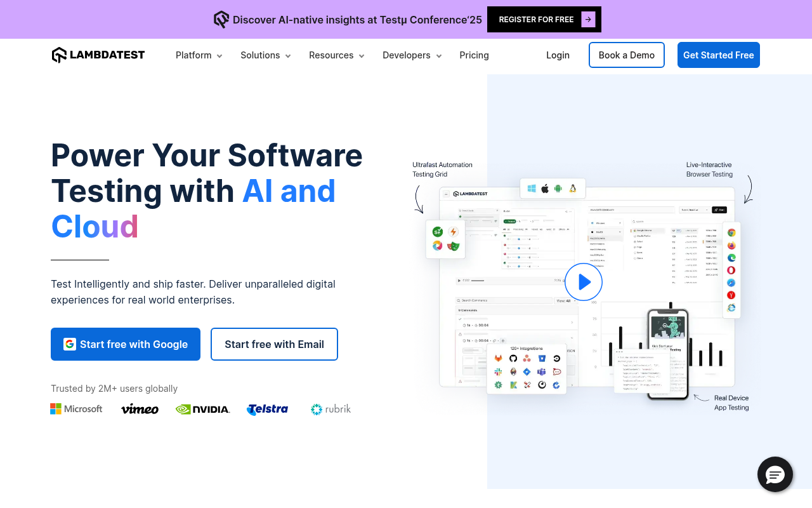812x508 pixels.
Task: Select Pricing in the navigation
Action: coord(474,55)
